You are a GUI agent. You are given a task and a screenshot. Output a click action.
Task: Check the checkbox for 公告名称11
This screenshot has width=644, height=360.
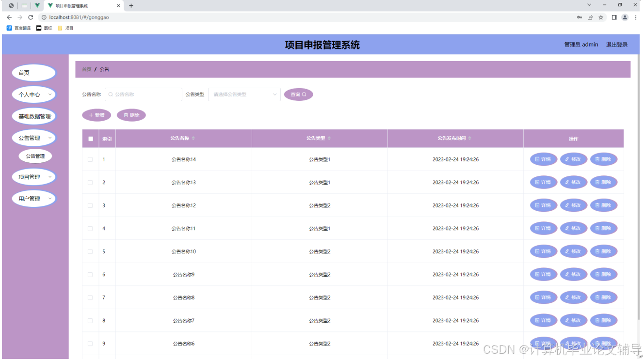[x=90, y=228]
